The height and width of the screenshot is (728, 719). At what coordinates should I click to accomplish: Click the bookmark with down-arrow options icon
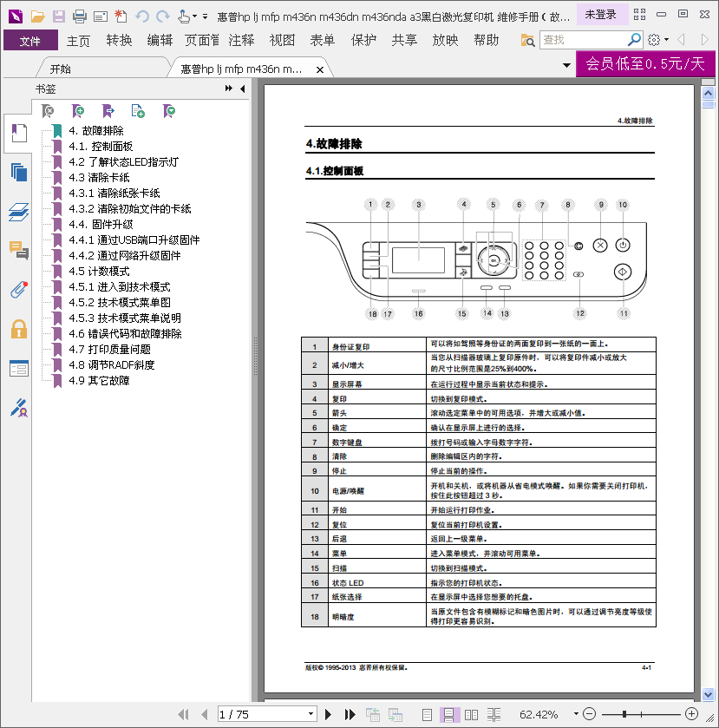(169, 111)
